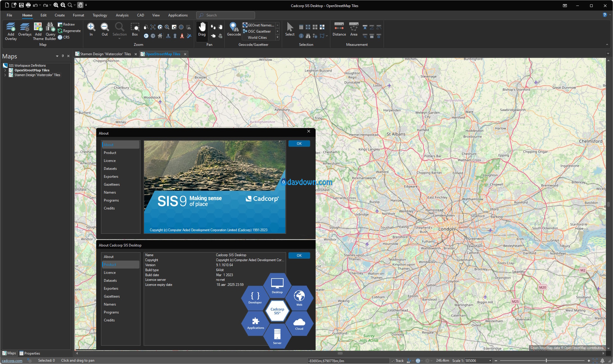Open the help question mark icon
Screen dimensions: 613x364
point(605,15)
